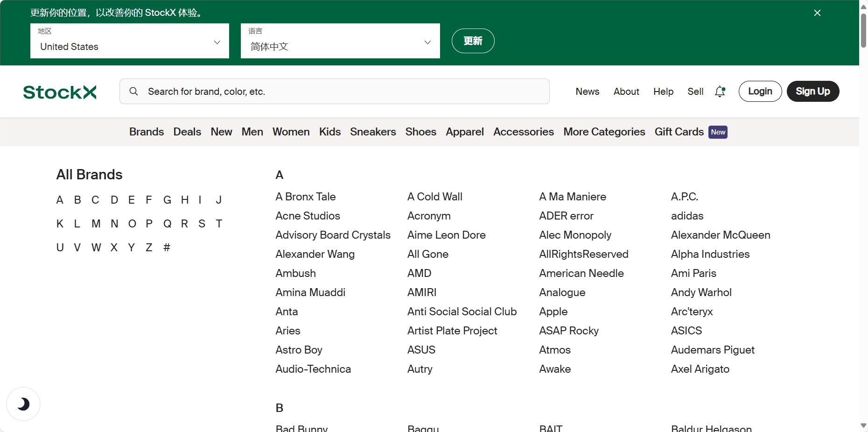Viewport: 868px width, 432px height.
Task: Open the Audemars Piguet brand
Action: coord(713,350)
